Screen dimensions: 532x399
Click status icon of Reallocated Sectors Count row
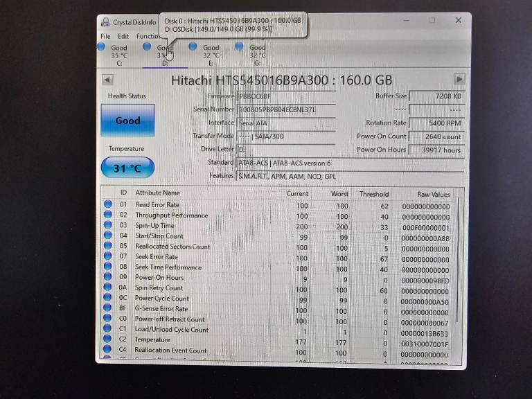[x=108, y=245]
